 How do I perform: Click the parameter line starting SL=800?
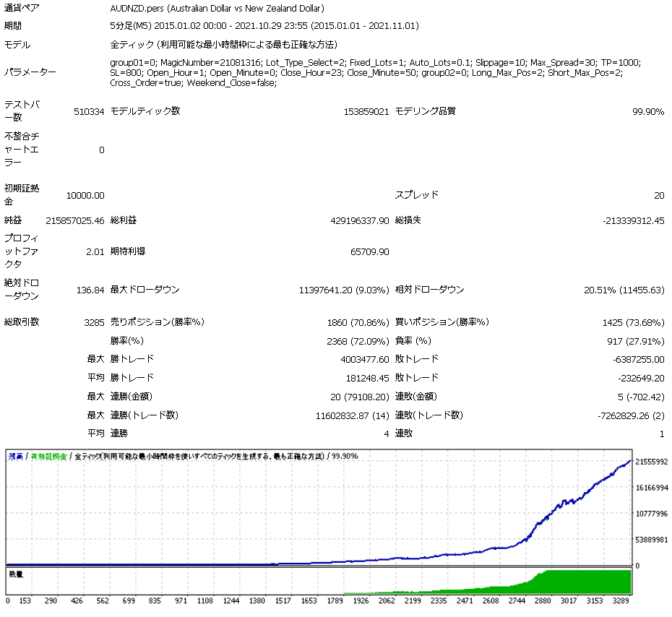tap(366, 72)
